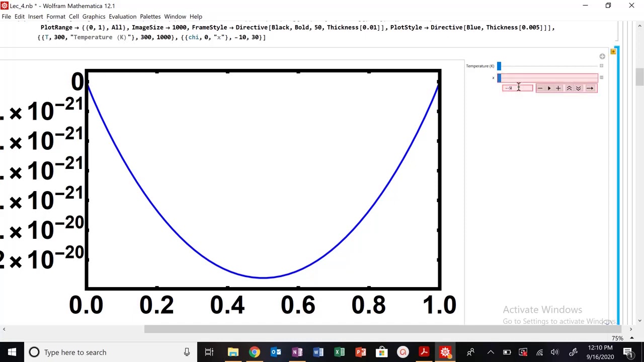Slow down animation with double down arrows

pos(578,88)
